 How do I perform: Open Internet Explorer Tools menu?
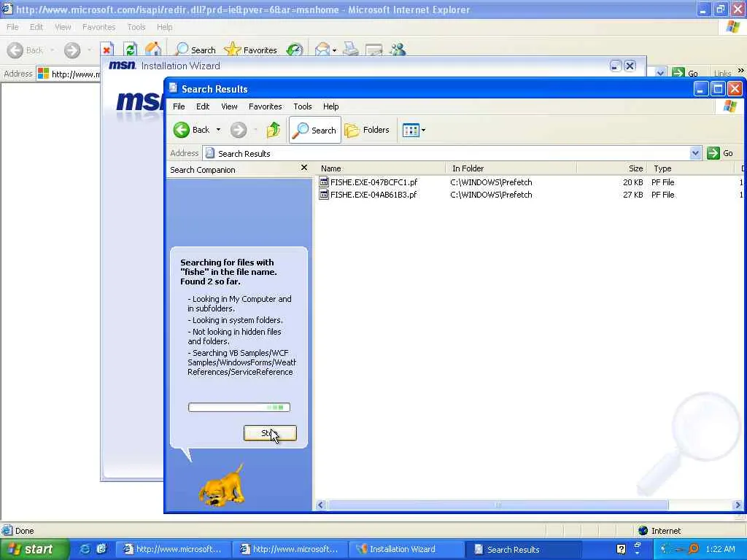[x=136, y=27]
